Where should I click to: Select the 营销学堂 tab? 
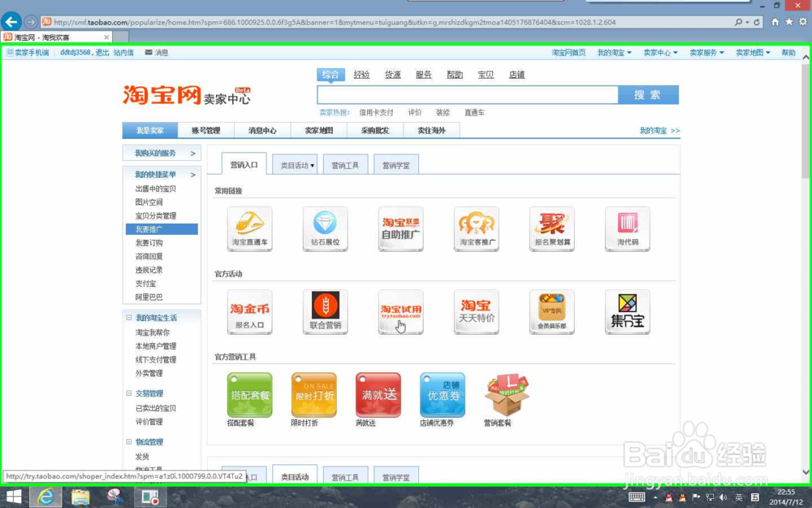396,165
